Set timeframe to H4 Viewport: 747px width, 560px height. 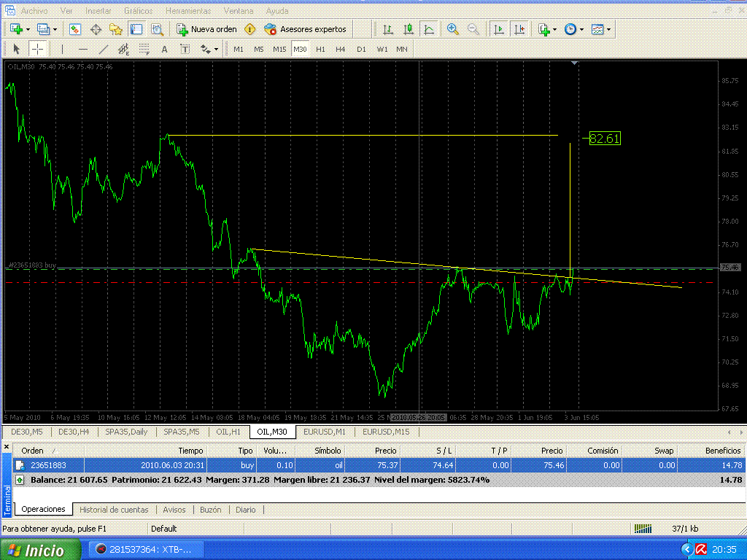341,49
